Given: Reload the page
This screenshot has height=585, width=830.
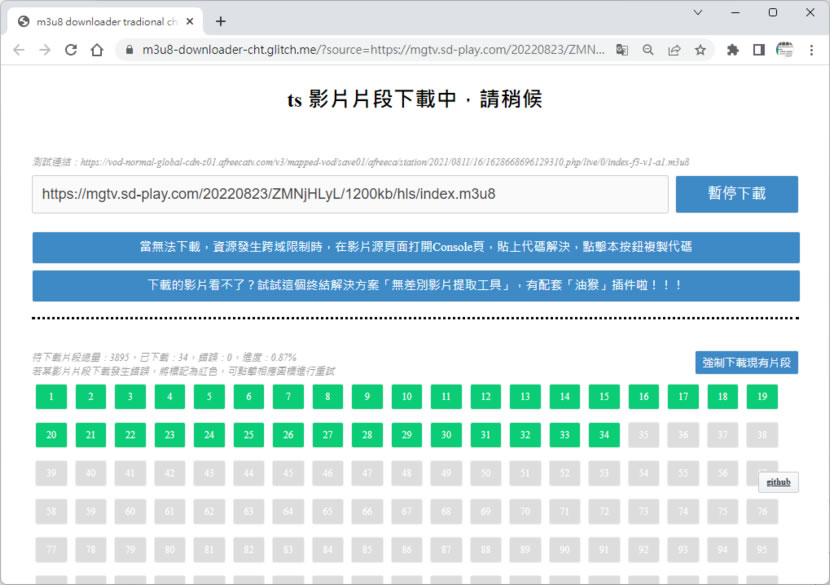Looking at the screenshot, I should click(x=71, y=50).
